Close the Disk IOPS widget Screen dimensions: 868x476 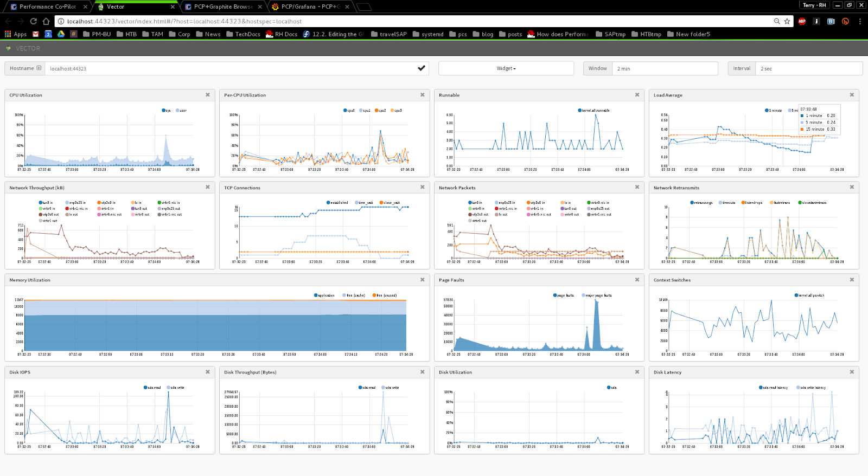[208, 372]
